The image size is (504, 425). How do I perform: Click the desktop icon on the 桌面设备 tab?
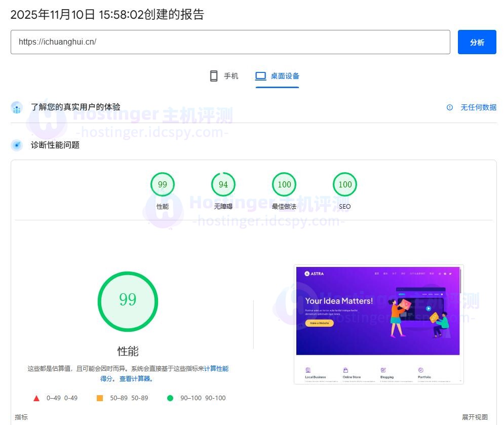coord(260,75)
